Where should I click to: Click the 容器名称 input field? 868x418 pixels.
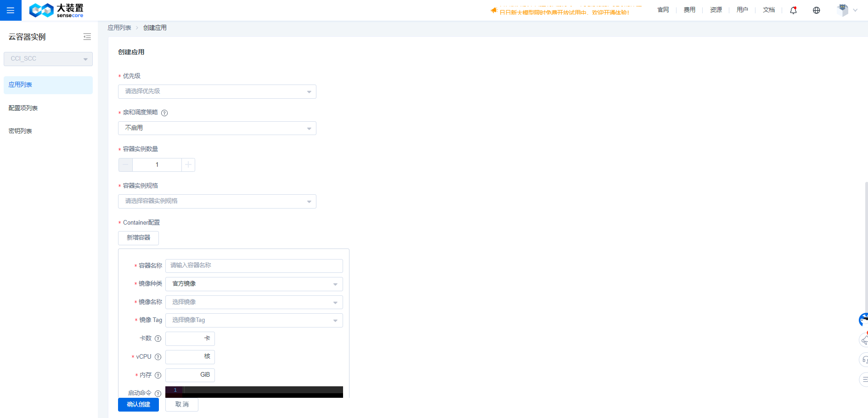point(254,265)
